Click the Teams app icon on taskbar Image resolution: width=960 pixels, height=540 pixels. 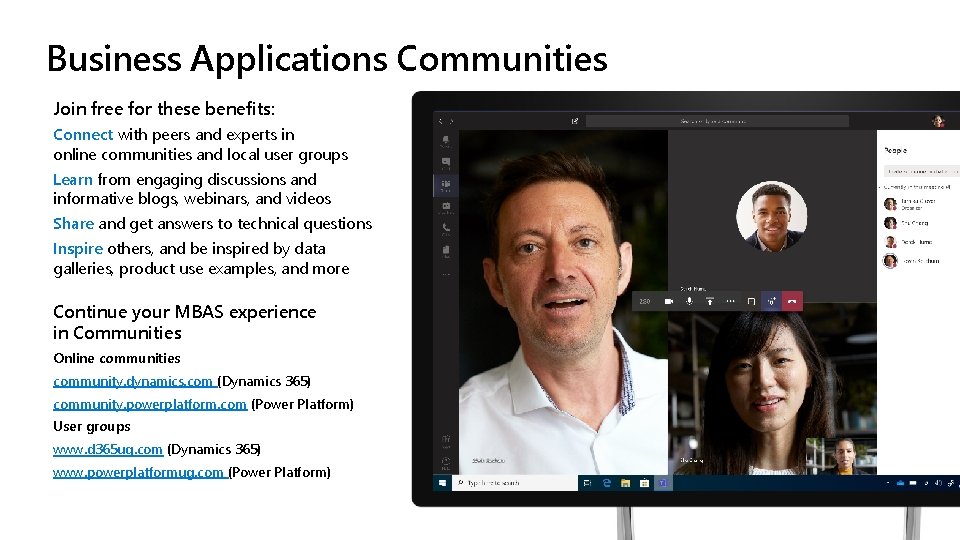point(662,483)
